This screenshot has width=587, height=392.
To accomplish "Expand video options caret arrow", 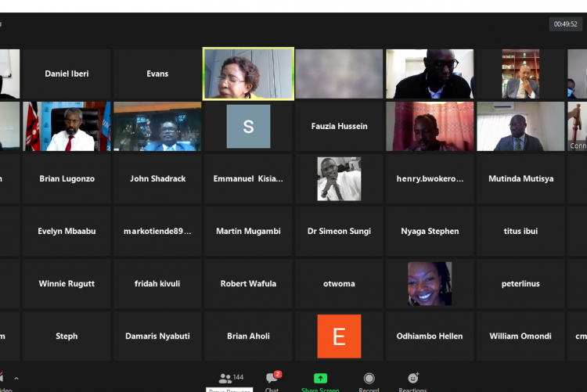I will point(16,379).
